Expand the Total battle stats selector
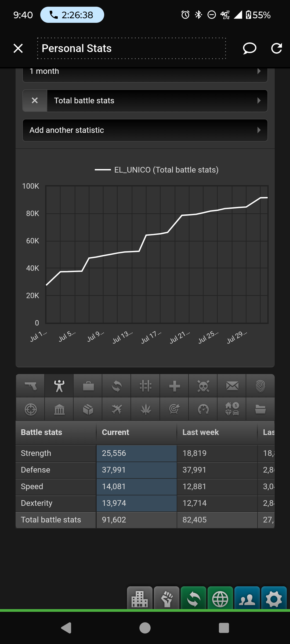Image resolution: width=290 pixels, height=644 pixels. click(x=157, y=101)
